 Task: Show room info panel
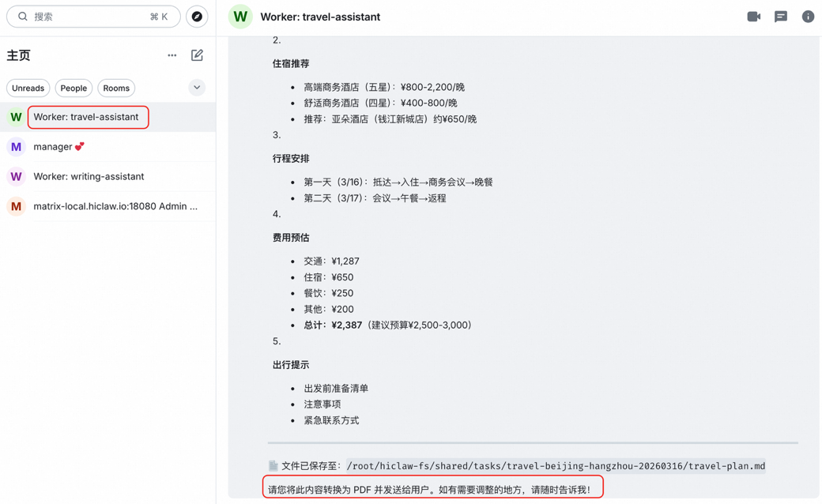point(808,17)
